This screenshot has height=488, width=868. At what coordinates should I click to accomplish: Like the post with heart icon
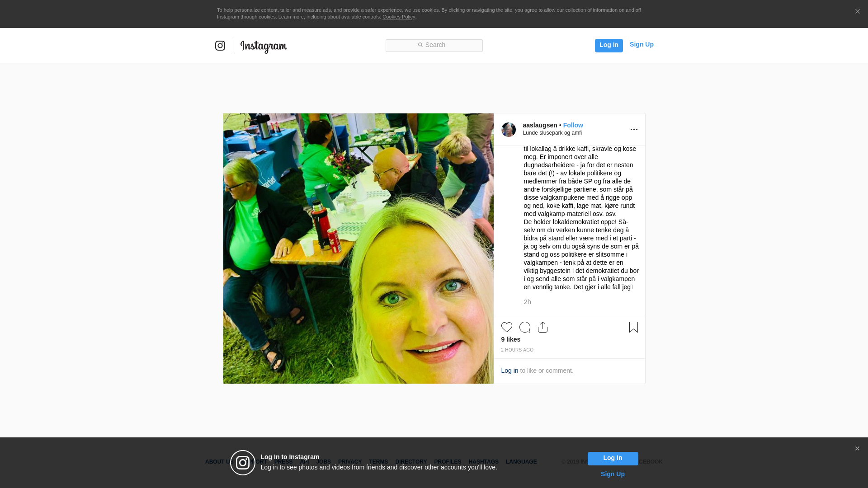[x=506, y=327]
